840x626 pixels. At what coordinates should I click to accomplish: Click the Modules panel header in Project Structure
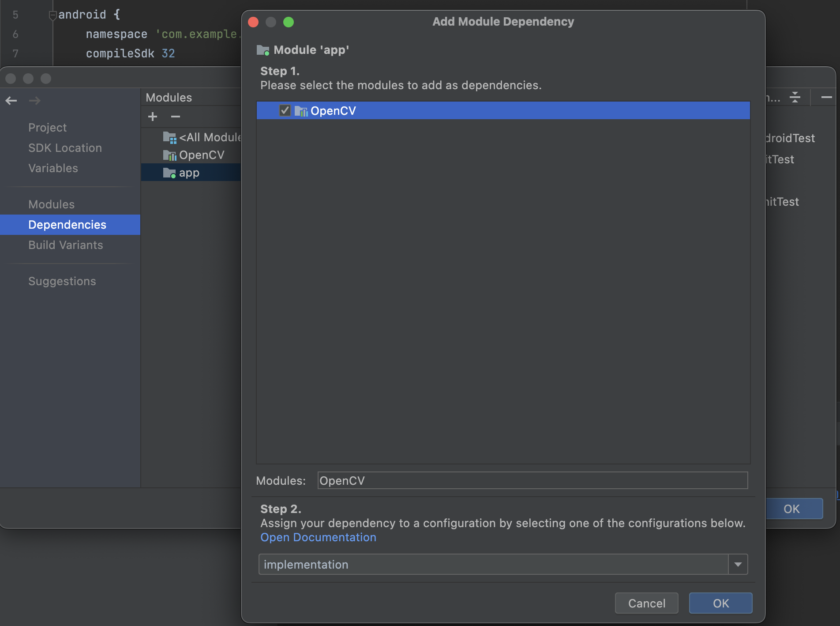(x=169, y=98)
